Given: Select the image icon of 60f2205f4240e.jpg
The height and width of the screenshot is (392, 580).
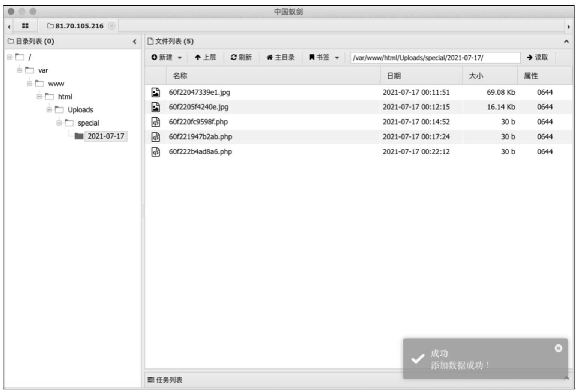Looking at the screenshot, I should pyautogui.click(x=155, y=107).
